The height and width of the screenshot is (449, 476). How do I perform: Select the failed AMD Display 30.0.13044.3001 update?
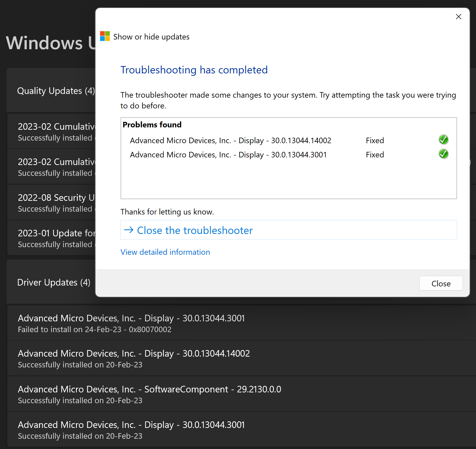241,323
